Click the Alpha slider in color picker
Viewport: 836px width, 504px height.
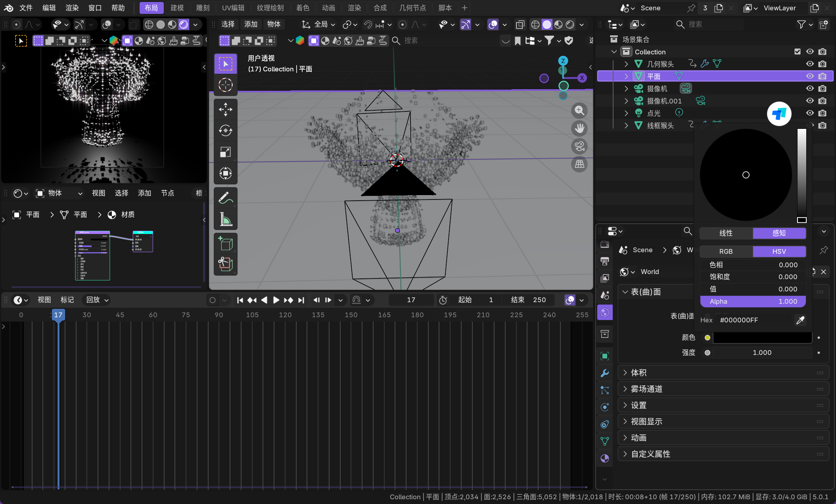coord(753,301)
